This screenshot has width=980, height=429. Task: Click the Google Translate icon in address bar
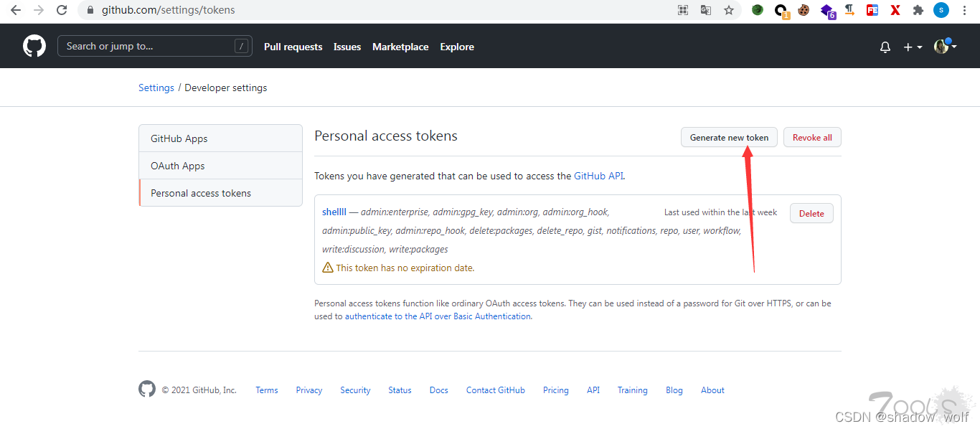[706, 10]
